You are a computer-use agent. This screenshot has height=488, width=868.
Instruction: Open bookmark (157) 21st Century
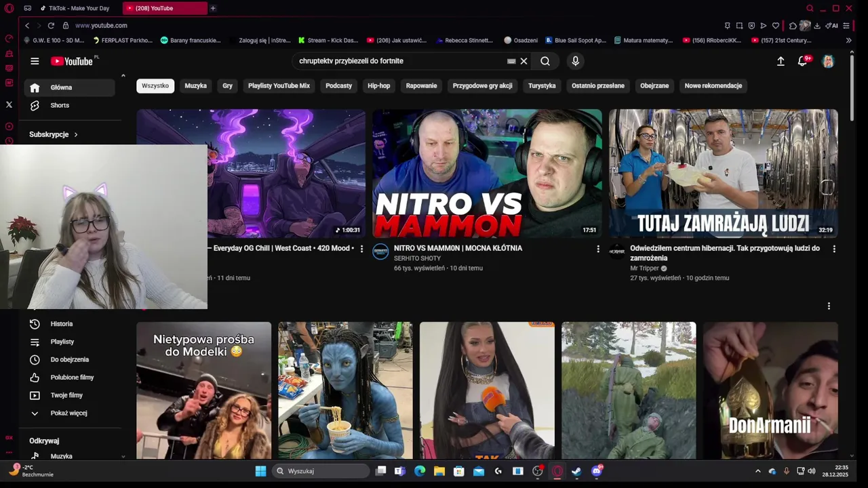point(781,40)
